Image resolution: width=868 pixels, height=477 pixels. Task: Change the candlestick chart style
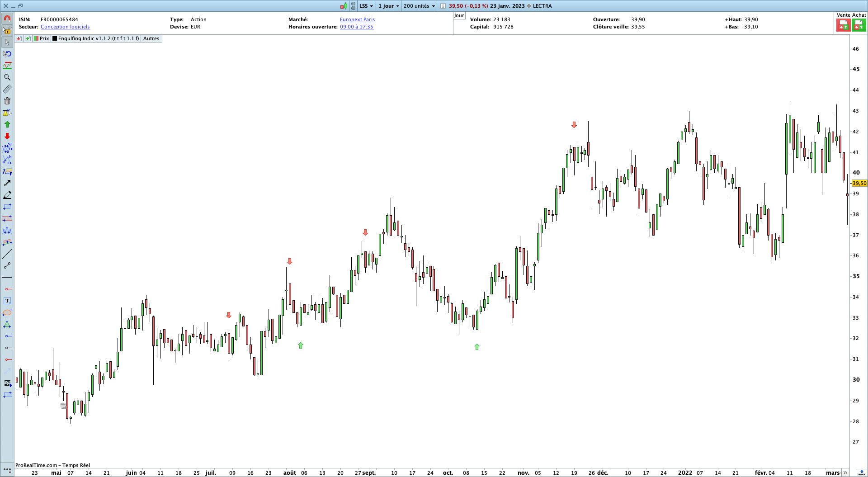click(x=344, y=6)
